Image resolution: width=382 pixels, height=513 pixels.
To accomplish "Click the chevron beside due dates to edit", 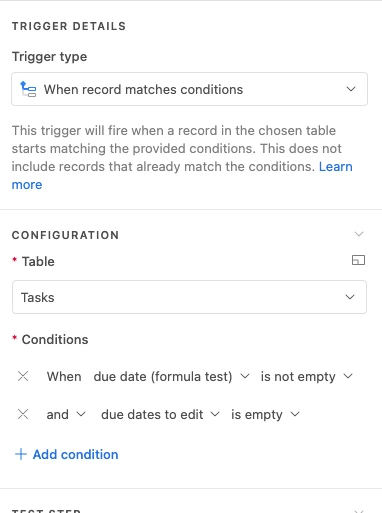I will click(x=215, y=414).
